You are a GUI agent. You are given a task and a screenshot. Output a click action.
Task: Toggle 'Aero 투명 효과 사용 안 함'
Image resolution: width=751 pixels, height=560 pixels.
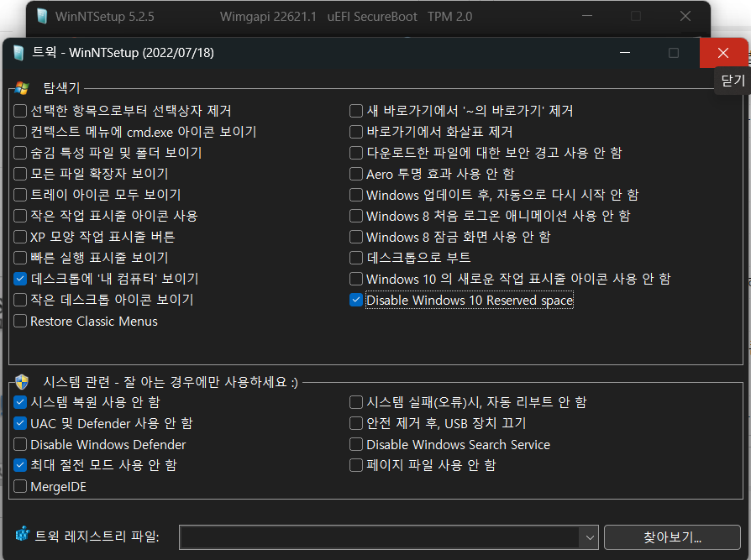point(356,174)
